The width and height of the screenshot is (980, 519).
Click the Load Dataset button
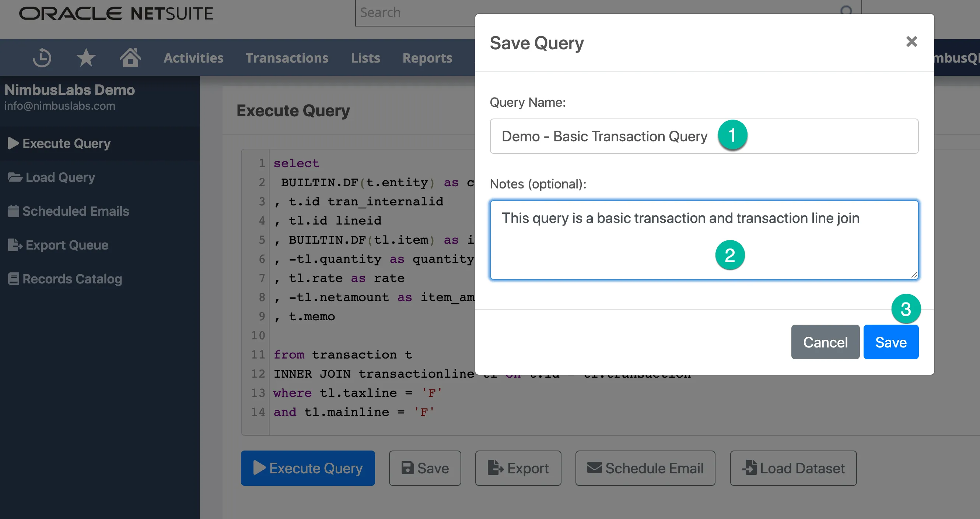(793, 469)
